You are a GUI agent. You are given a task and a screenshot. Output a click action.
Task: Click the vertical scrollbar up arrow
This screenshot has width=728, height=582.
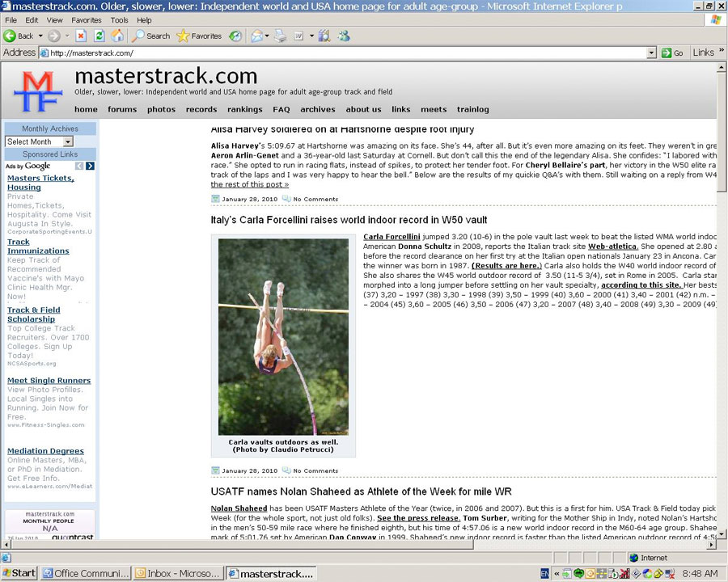(721, 68)
